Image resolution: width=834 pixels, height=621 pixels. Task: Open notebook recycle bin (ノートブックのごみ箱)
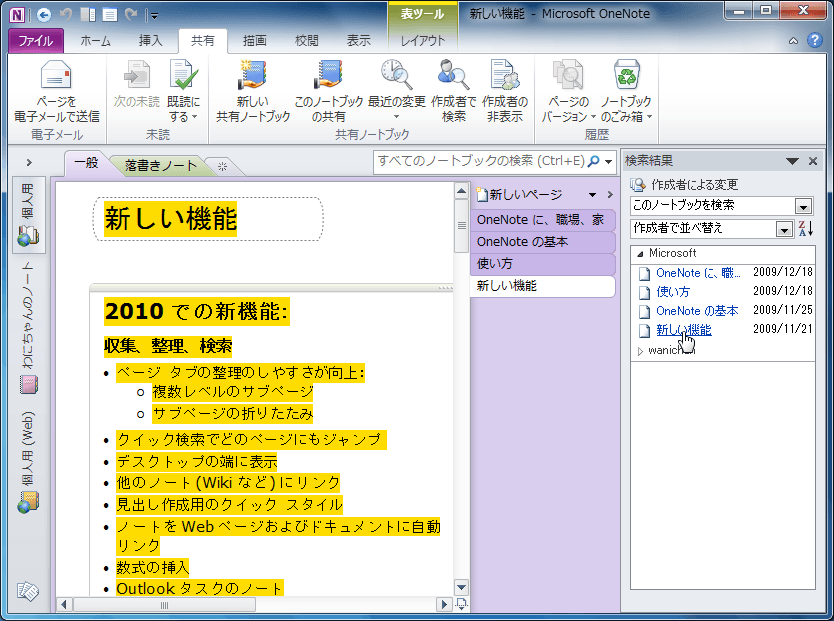626,90
